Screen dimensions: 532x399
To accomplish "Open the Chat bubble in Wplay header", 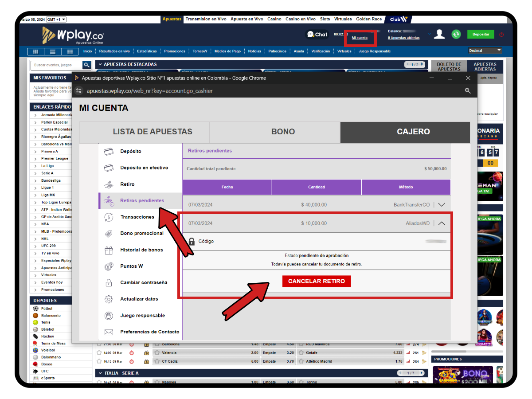I will [317, 35].
